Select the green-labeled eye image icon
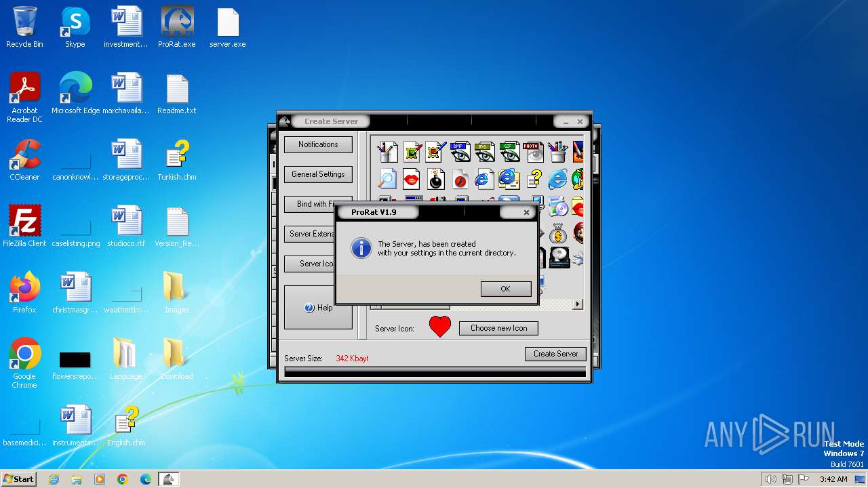This screenshot has height=488, width=868. 485,151
